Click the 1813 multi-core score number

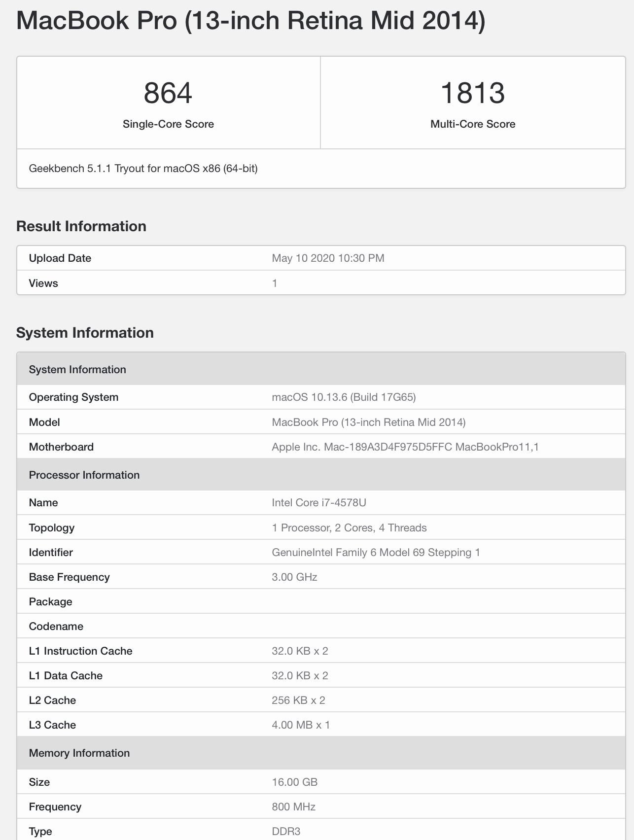(473, 93)
